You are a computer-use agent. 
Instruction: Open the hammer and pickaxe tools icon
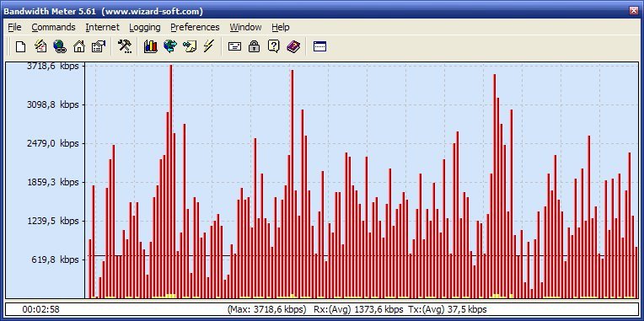pyautogui.click(x=125, y=46)
